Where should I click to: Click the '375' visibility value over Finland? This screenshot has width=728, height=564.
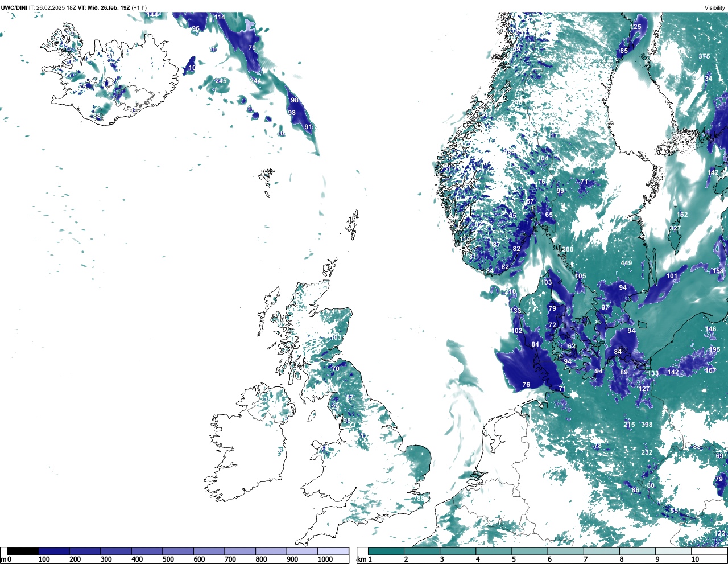click(x=704, y=56)
